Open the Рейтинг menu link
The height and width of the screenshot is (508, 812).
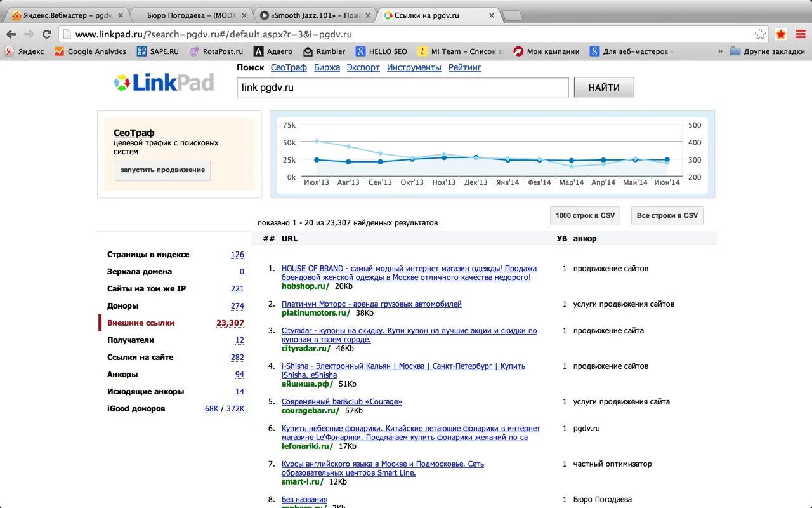tap(465, 67)
